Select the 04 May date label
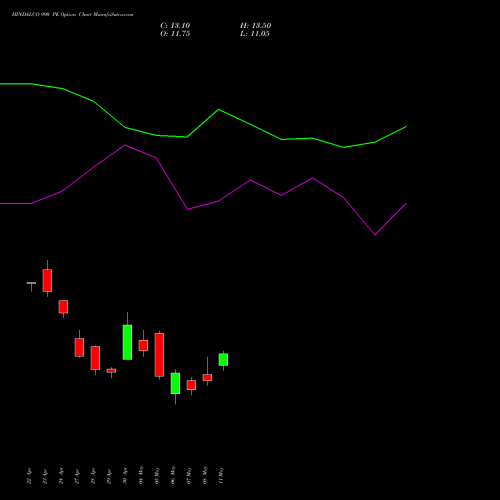Image resolution: width=500 pixels, height=500 pixels. click(x=141, y=475)
